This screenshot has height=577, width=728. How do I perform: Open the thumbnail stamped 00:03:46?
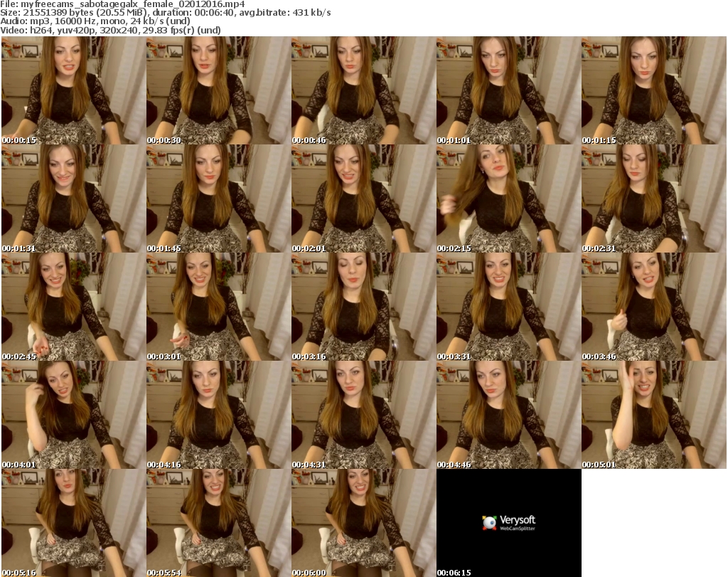(654, 307)
